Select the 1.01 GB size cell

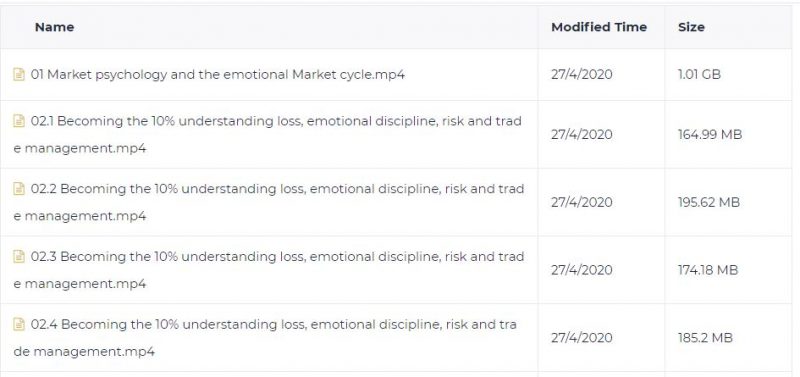click(699, 75)
